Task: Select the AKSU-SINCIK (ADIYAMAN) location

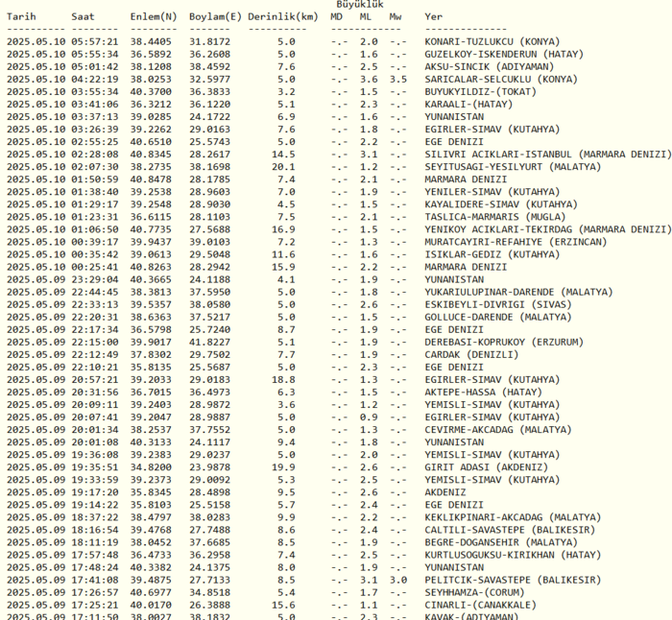Action: point(490,67)
